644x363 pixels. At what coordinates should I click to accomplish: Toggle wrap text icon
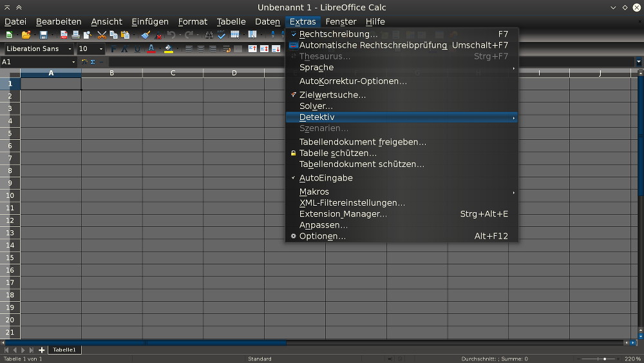pos(227,49)
